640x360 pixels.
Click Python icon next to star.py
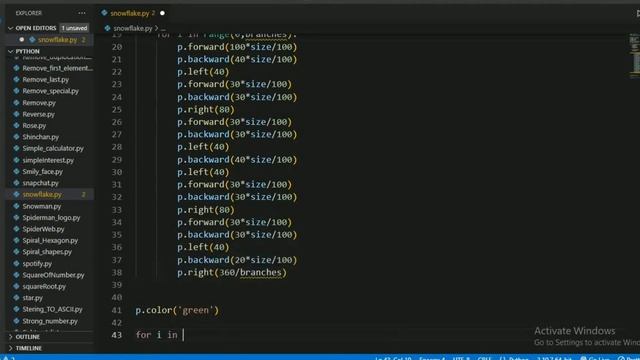click(x=17, y=298)
